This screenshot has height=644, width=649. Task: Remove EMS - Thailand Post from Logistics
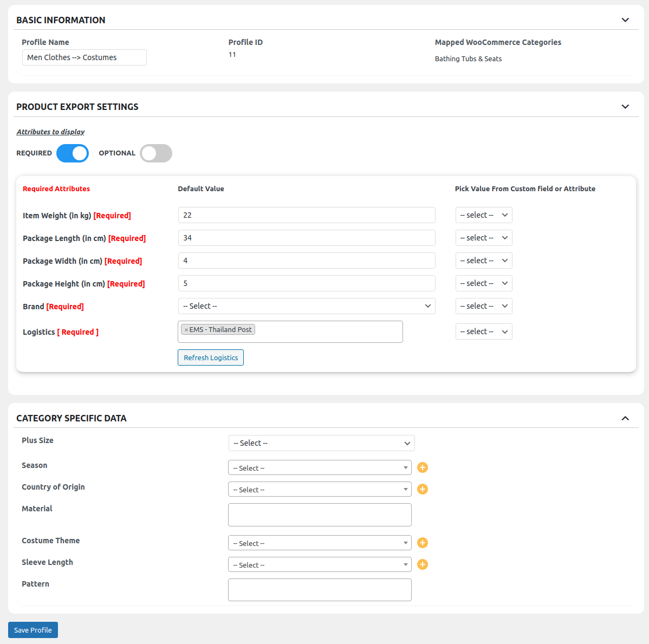coord(186,329)
